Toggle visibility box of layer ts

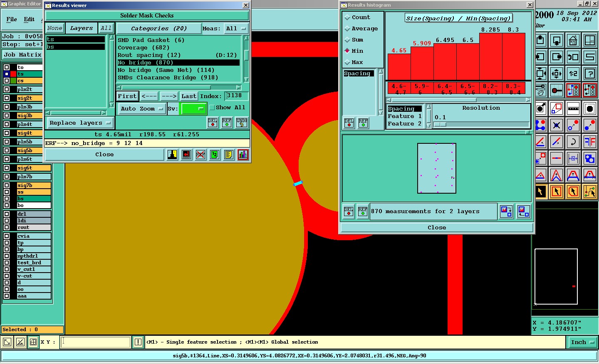click(7, 74)
